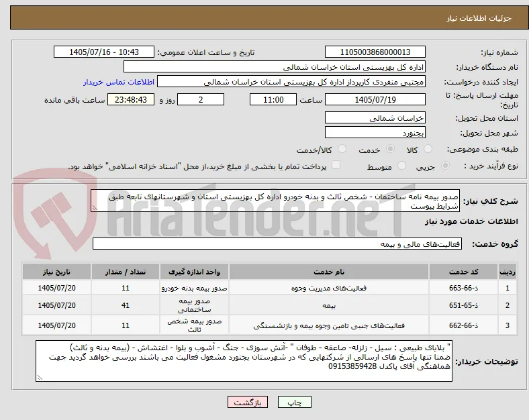Select the متوسط purchase type radio
The width and height of the screenshot is (529, 420).
pyautogui.click(x=401, y=166)
